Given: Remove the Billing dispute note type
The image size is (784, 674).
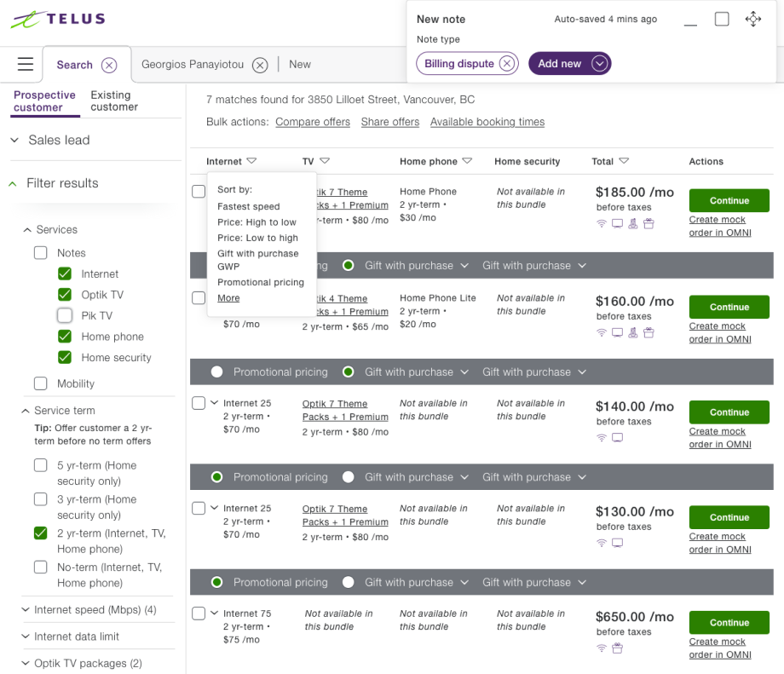Looking at the screenshot, I should 507,64.
